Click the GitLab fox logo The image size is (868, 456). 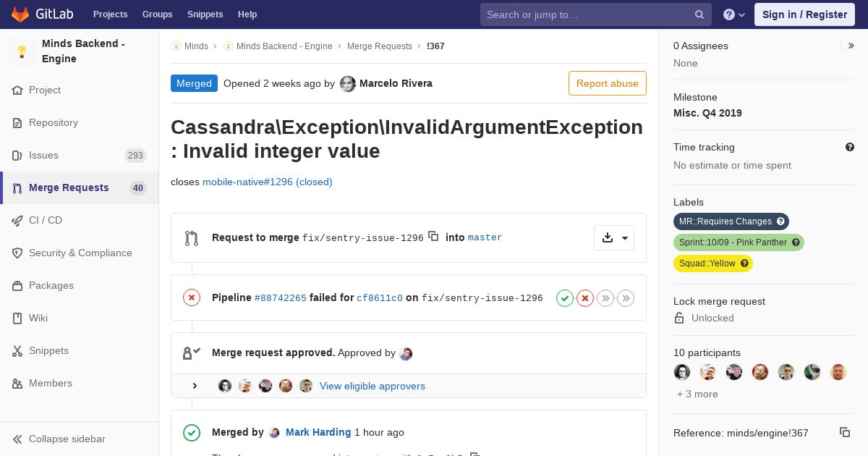tap(20, 14)
